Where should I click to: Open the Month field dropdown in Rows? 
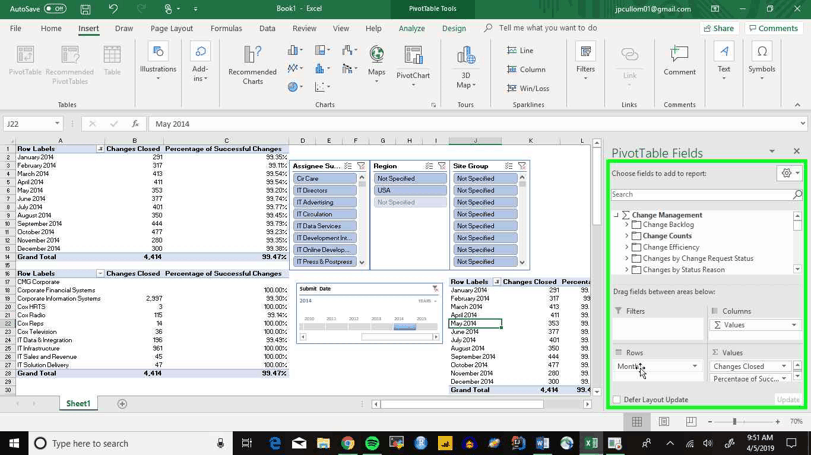click(694, 366)
